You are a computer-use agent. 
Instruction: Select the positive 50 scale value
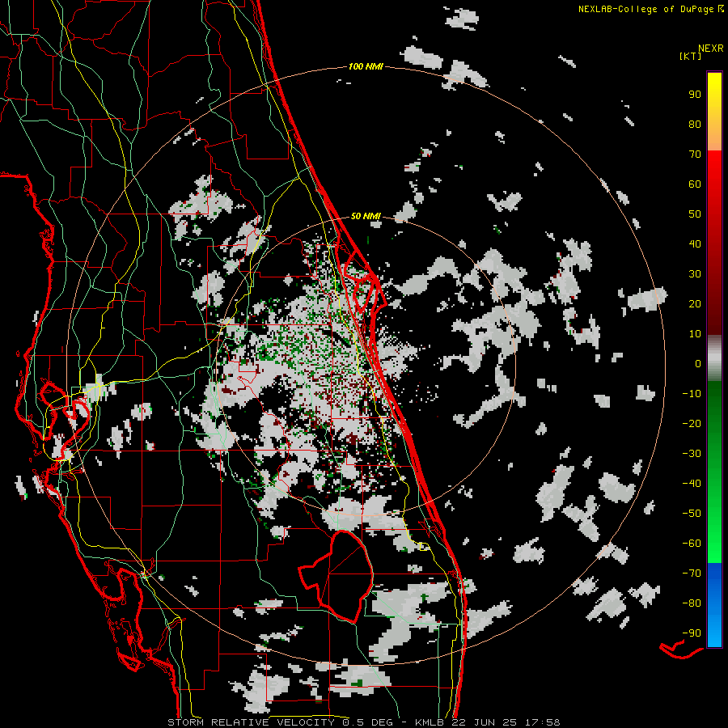[x=695, y=214]
